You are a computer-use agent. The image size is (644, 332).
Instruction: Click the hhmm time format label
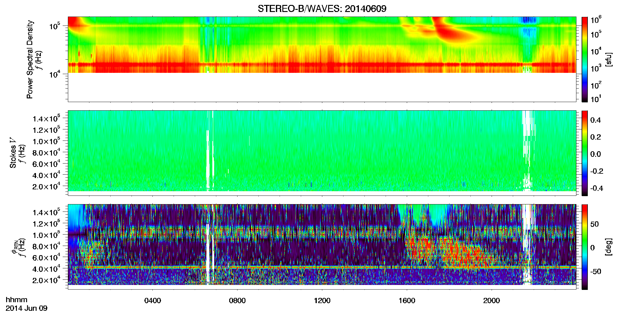(17, 300)
